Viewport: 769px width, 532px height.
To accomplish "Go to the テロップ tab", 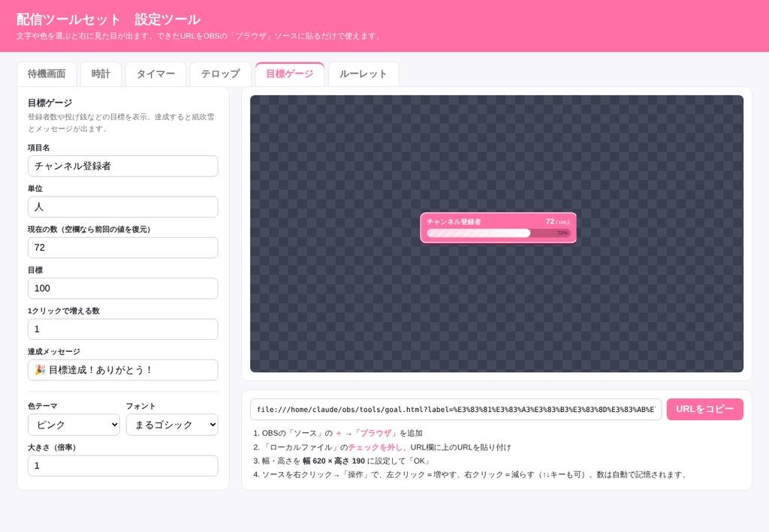I will click(x=221, y=74).
